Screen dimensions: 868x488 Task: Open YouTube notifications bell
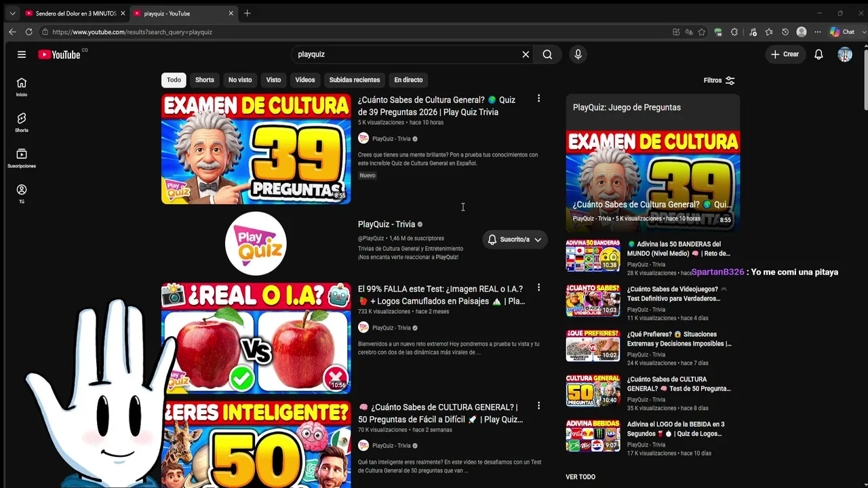point(818,54)
